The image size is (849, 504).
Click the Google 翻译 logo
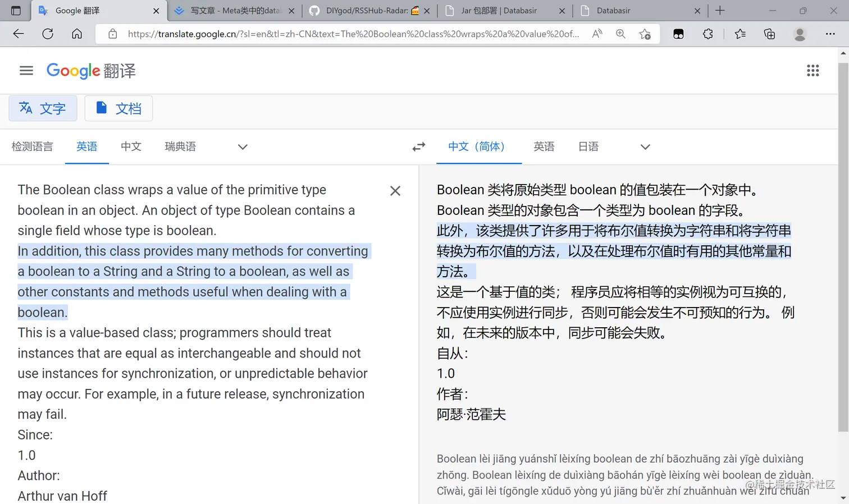(91, 71)
